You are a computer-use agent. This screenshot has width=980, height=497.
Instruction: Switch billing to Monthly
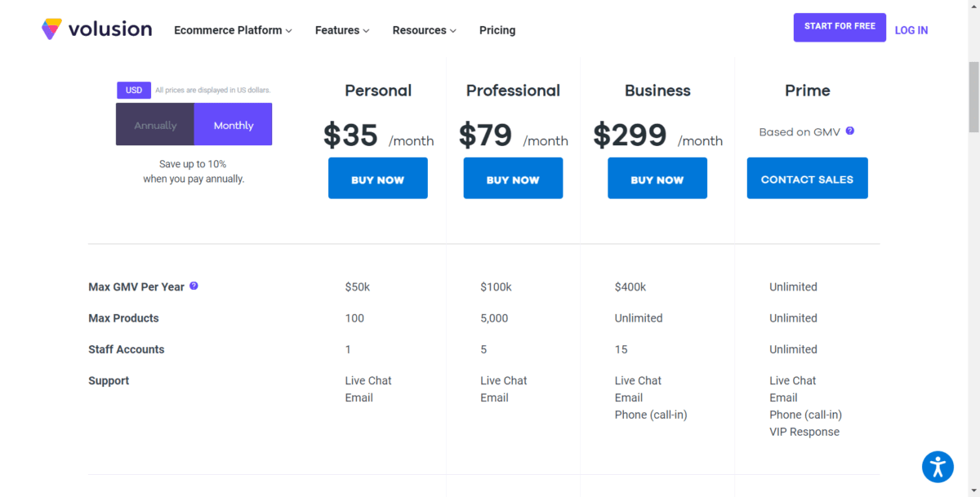click(234, 125)
